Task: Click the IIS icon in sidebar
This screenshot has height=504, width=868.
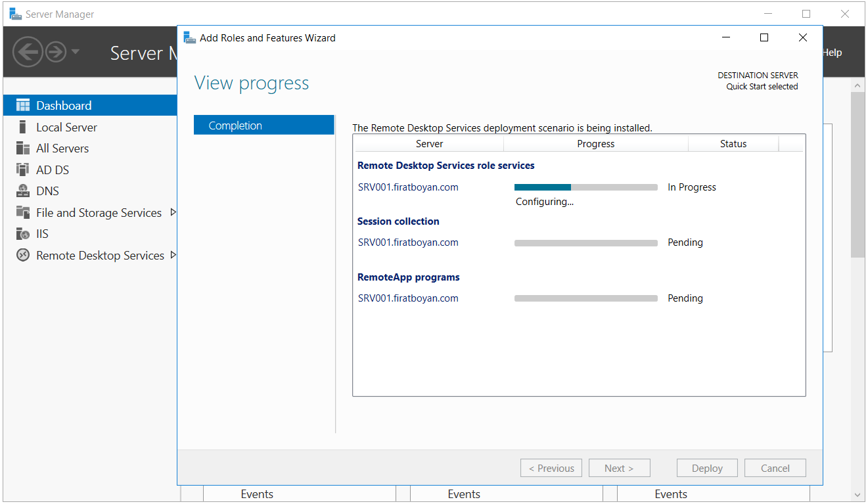Action: coord(23,234)
